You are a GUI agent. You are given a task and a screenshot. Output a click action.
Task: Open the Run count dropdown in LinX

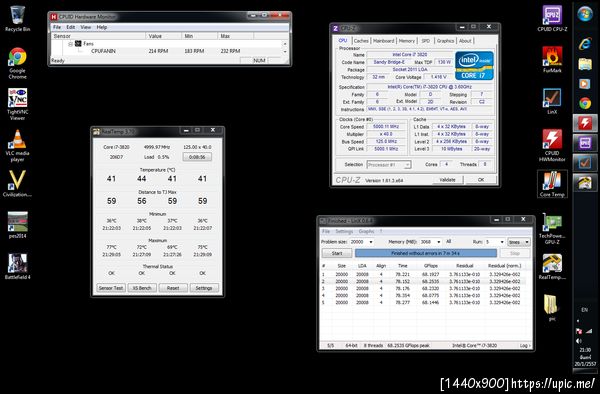[x=502, y=242]
